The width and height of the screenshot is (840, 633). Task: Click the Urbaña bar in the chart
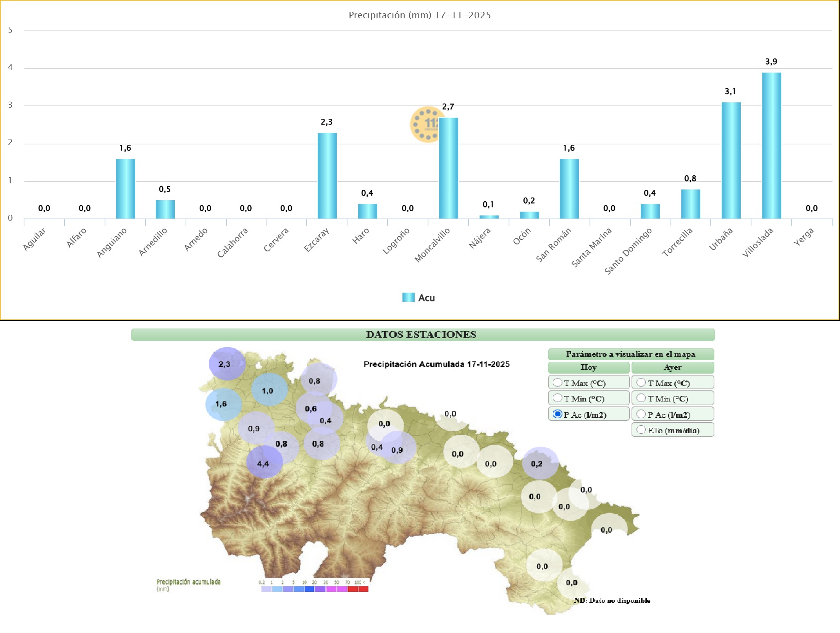(731, 160)
